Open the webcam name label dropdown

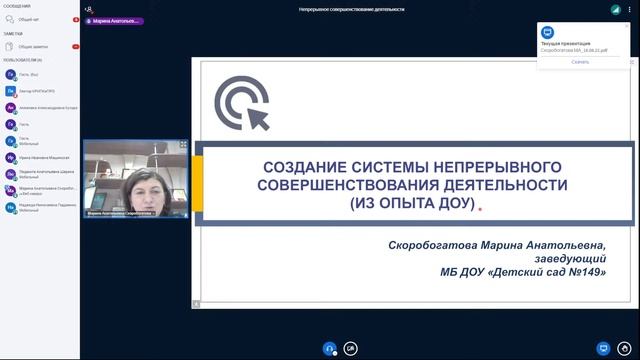(121, 213)
